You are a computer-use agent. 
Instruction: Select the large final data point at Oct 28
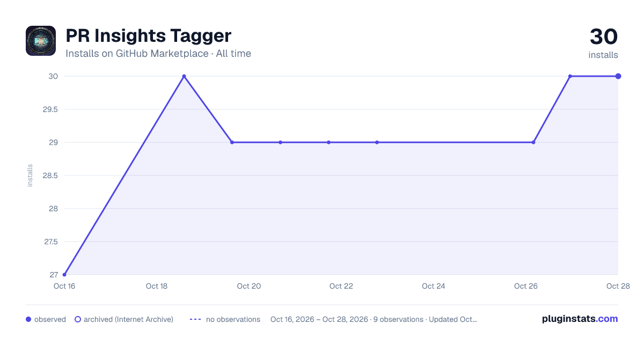pyautogui.click(x=618, y=76)
